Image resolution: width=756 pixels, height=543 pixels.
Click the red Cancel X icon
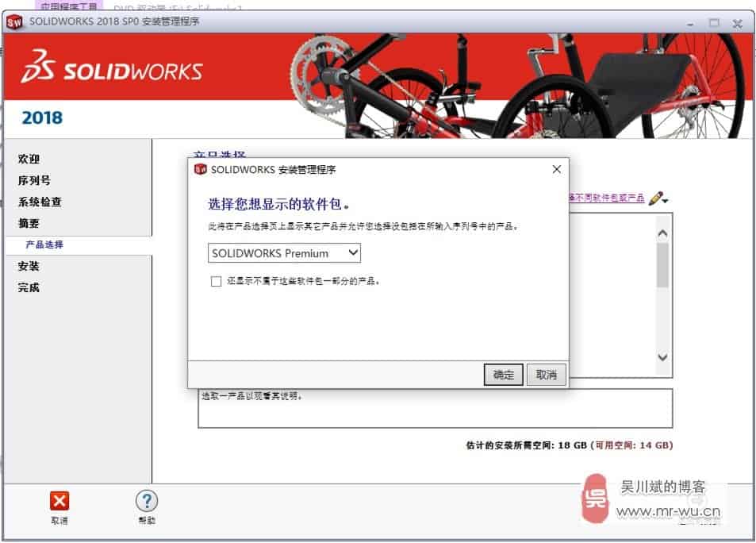click(x=59, y=501)
